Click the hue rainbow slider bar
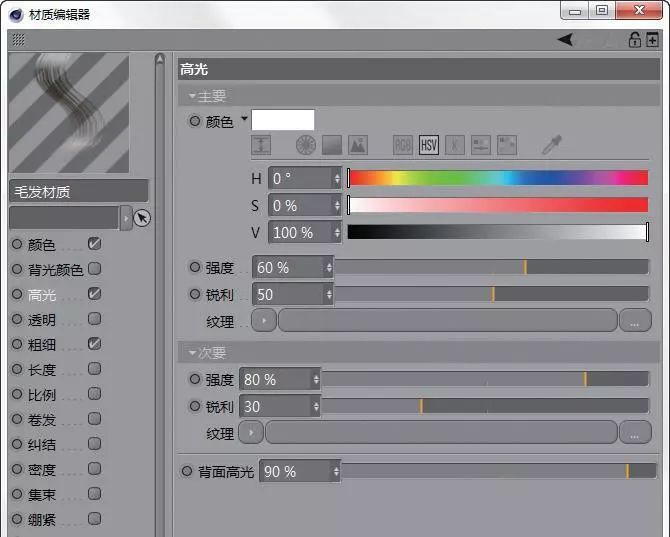Screen dimensions: 670x537 (x=498, y=178)
